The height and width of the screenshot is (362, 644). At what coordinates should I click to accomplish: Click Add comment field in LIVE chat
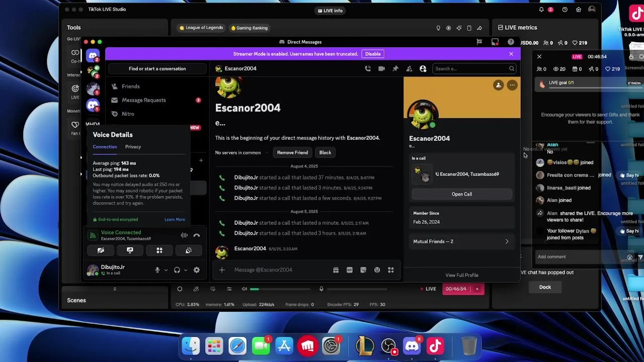pyautogui.click(x=579, y=257)
